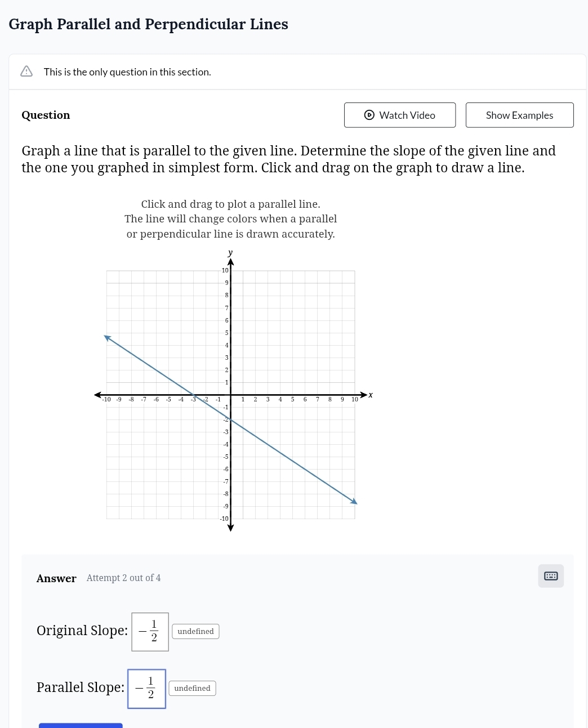
Task: Click the origin of the coordinate grid
Action: coord(230,395)
